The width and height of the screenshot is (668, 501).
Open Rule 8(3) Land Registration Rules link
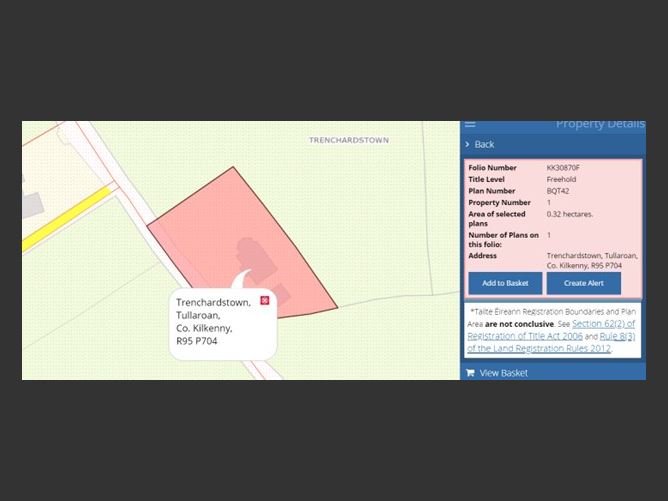617,337
